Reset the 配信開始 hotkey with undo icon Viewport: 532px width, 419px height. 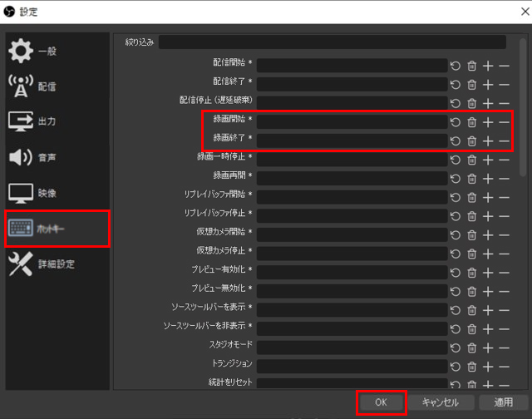[455, 66]
